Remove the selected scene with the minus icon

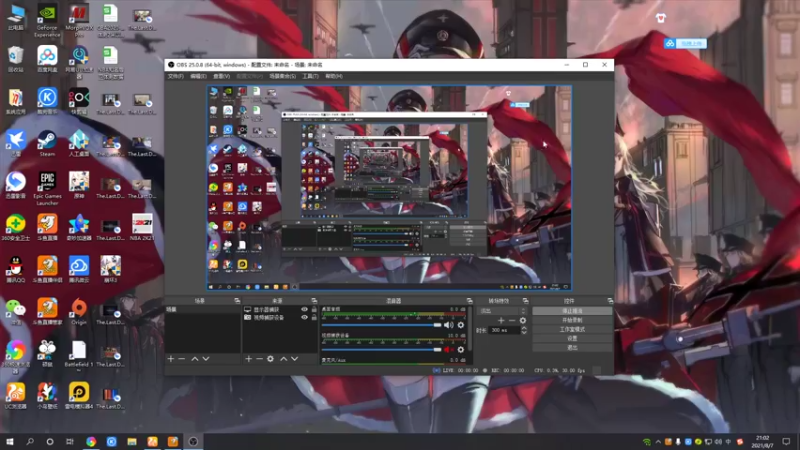[182, 359]
